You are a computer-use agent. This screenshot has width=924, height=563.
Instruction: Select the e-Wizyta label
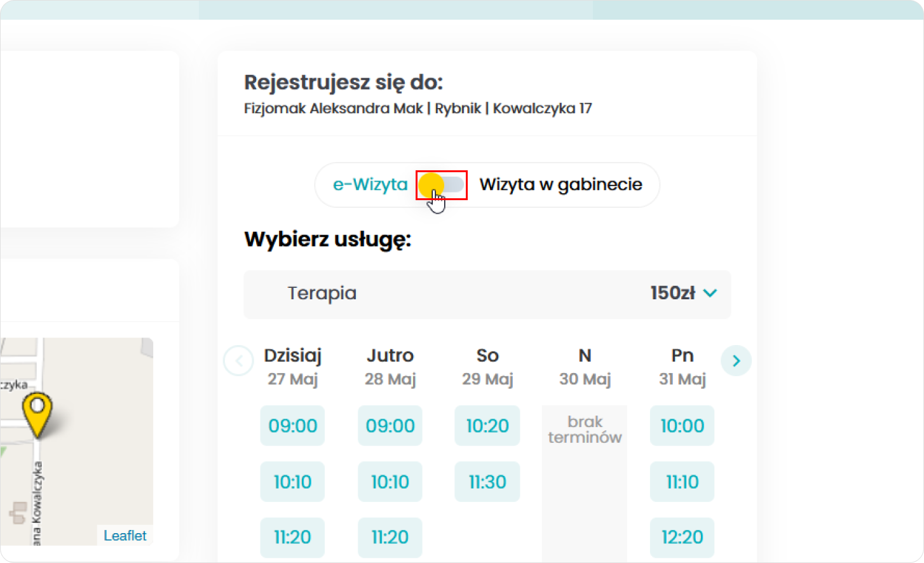tap(370, 184)
